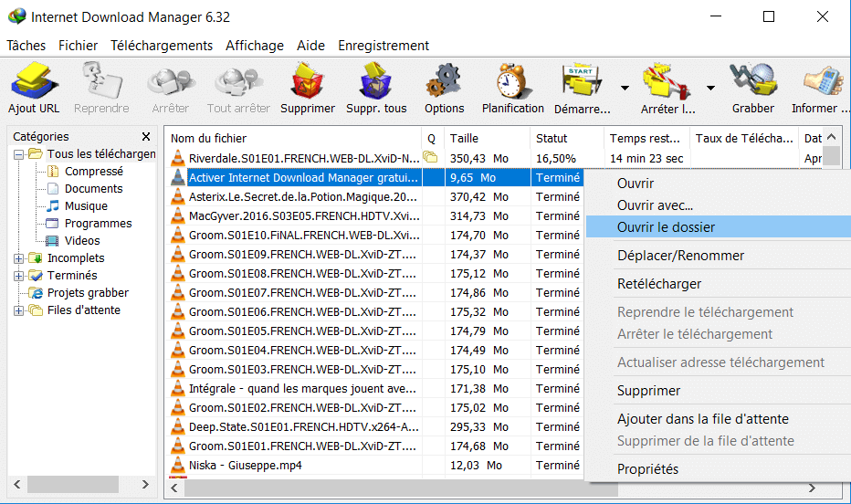851x504 pixels.
Task: Select the Videos category
Action: tap(82, 241)
